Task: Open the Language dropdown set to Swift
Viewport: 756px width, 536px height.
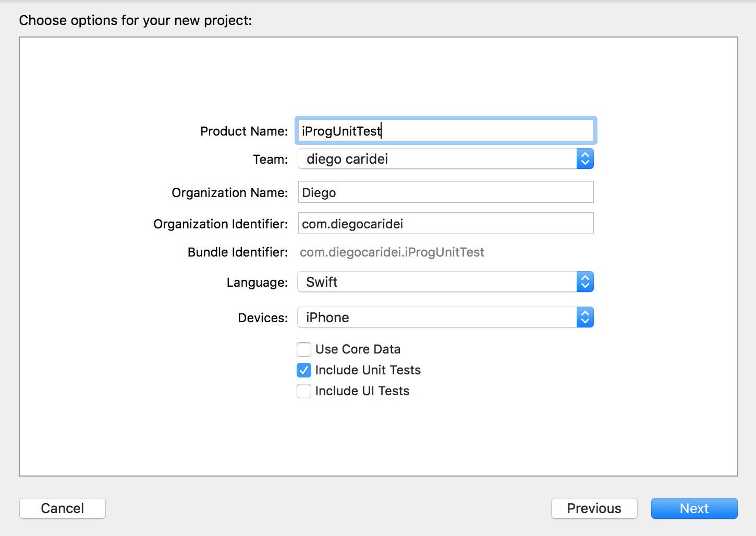Action: point(446,282)
